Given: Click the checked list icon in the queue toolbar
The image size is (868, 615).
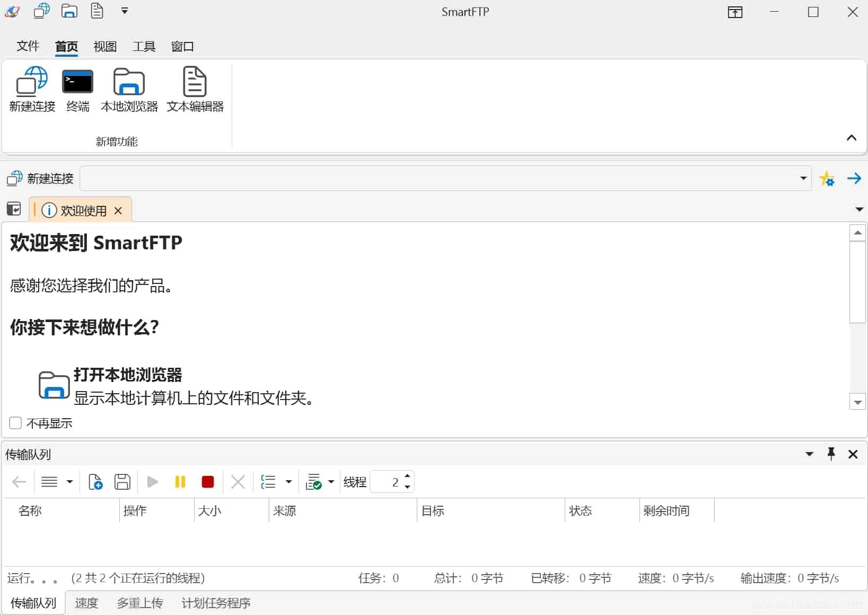Looking at the screenshot, I should click(x=314, y=482).
